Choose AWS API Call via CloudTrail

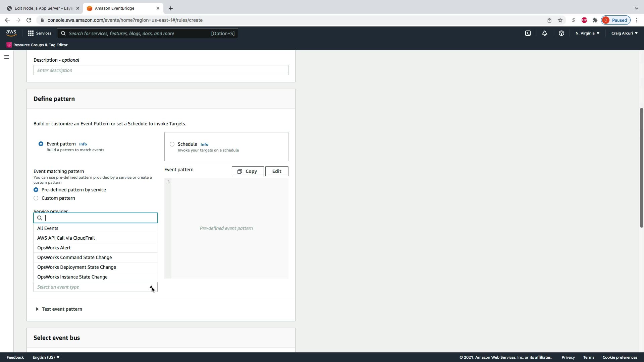(x=66, y=238)
